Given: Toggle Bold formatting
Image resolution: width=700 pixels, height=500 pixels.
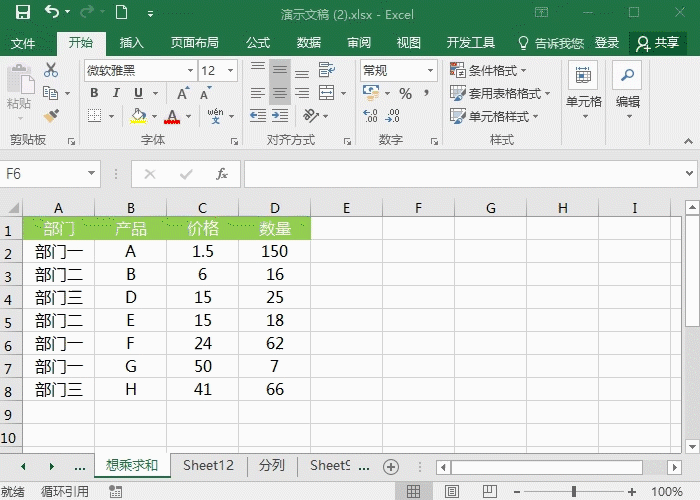Looking at the screenshot, I should (94, 94).
